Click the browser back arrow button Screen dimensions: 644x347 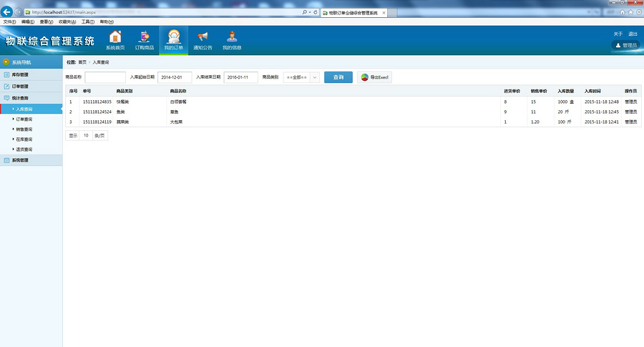[7, 12]
